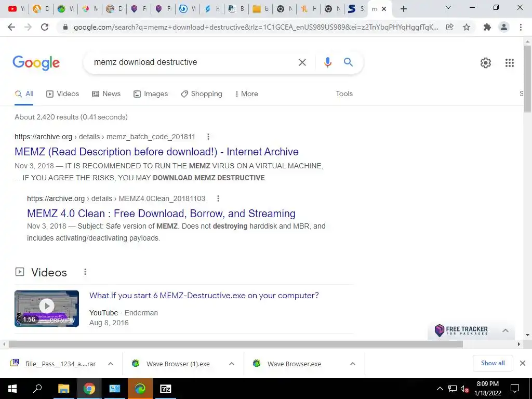Open the fille__Pass__1234 rar download
This screenshot has height=399, width=532.
(x=54, y=364)
